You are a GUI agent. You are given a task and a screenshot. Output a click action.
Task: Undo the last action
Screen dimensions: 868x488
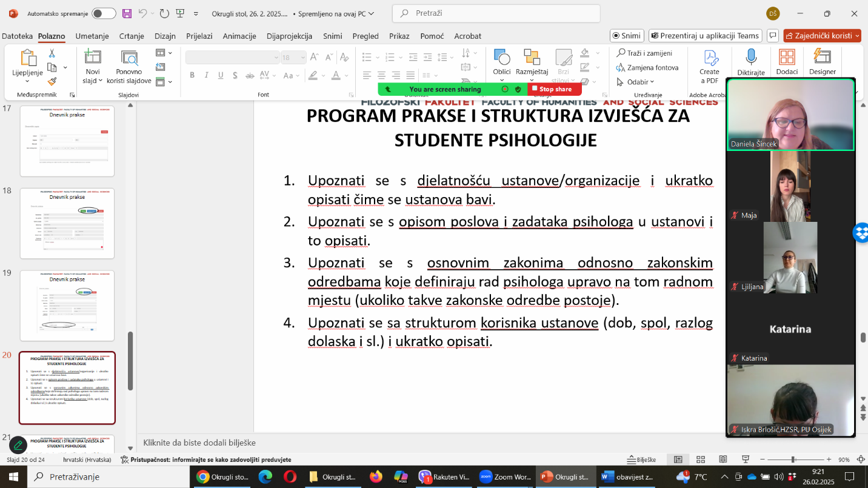pyautogui.click(x=142, y=13)
